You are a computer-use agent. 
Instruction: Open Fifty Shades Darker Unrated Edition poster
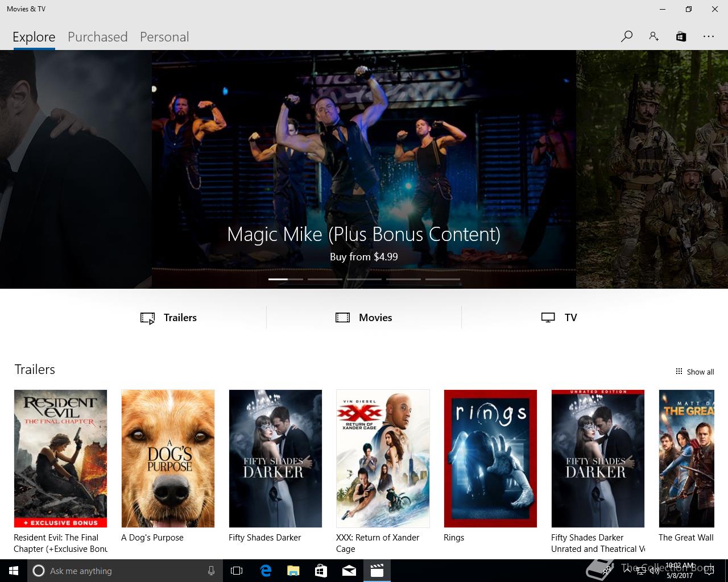click(x=598, y=459)
